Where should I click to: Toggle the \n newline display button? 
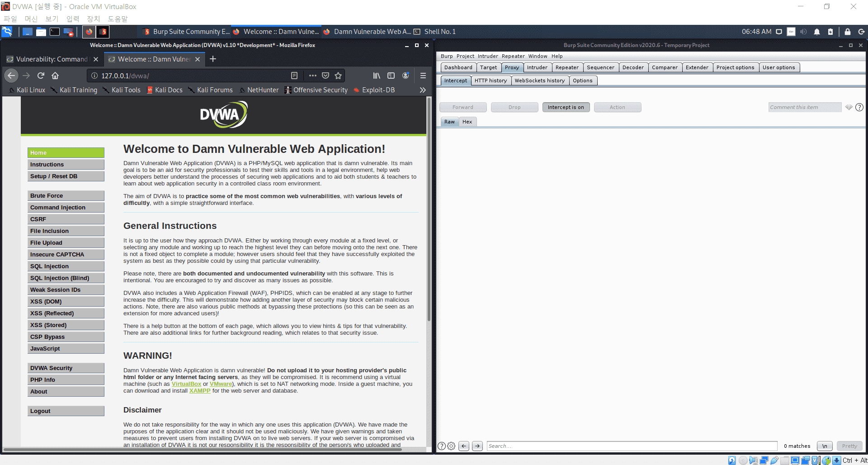click(x=825, y=446)
